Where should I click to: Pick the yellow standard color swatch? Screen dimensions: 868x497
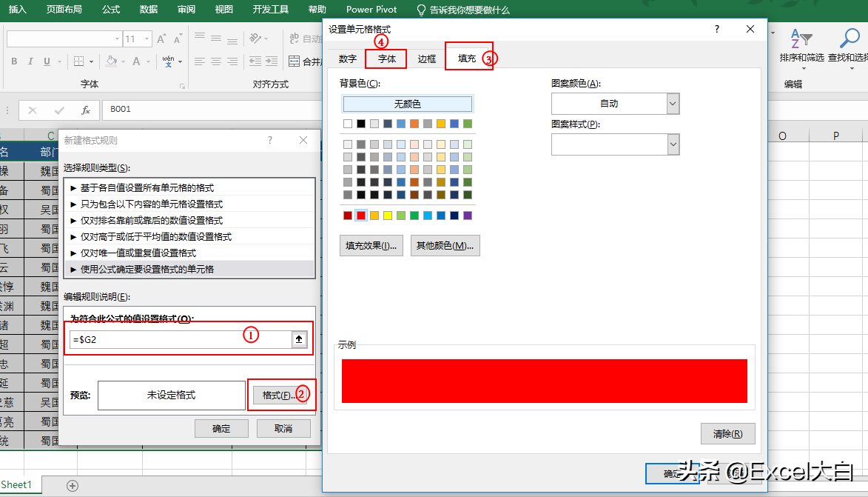(x=388, y=216)
